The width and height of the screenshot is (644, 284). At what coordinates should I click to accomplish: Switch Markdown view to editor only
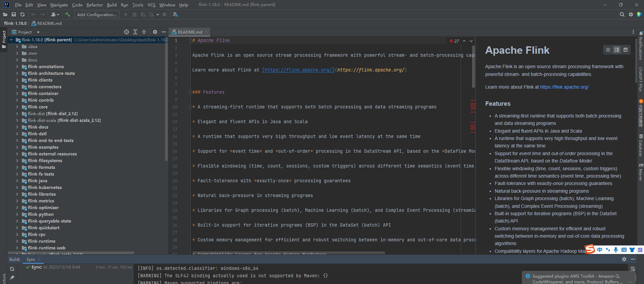[x=608, y=50]
